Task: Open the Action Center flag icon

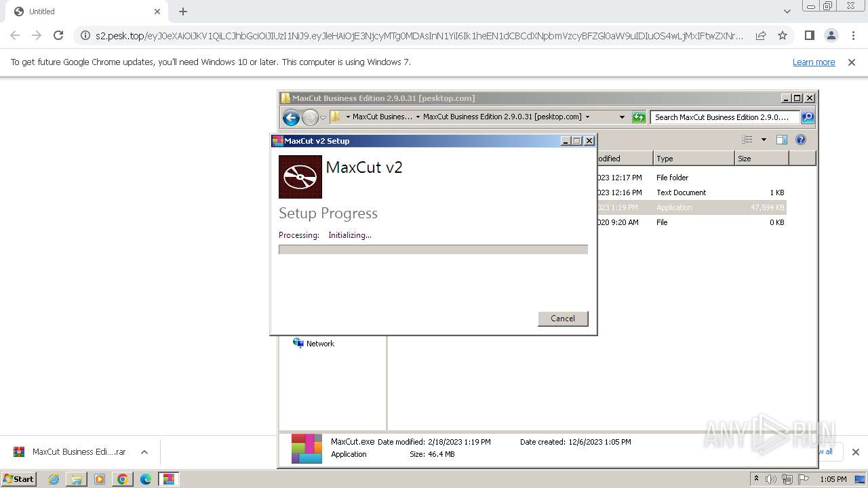Action: 804,479
